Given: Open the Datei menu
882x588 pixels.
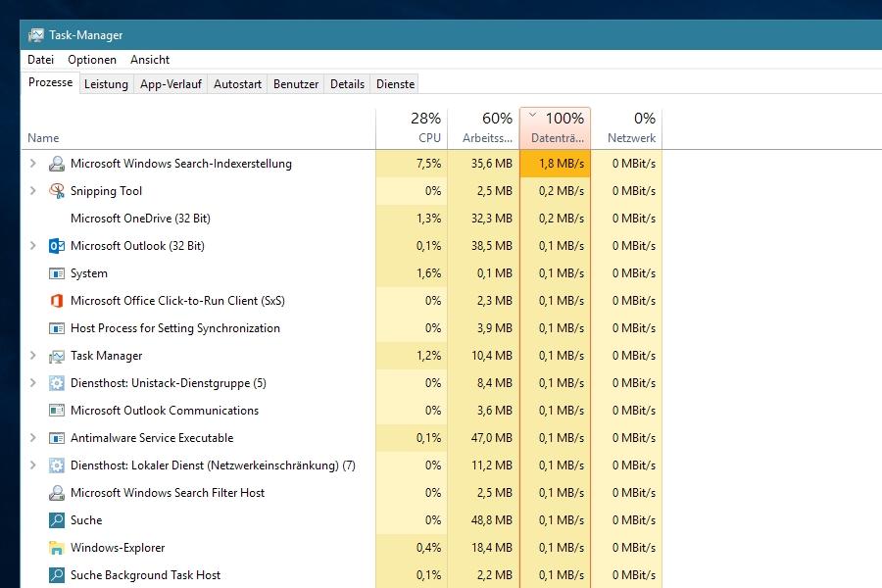Looking at the screenshot, I should pos(40,60).
